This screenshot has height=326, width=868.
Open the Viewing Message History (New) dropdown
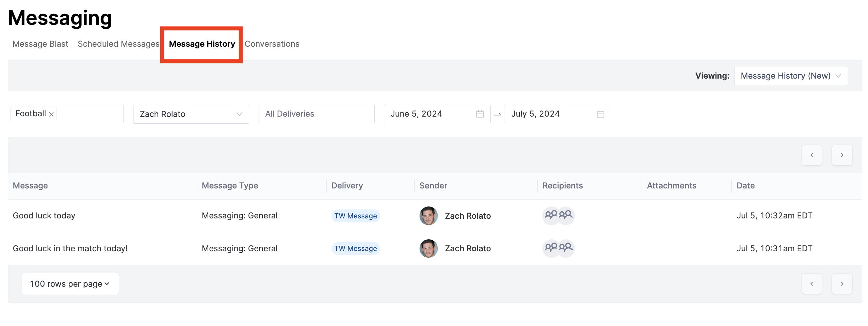[x=791, y=76]
